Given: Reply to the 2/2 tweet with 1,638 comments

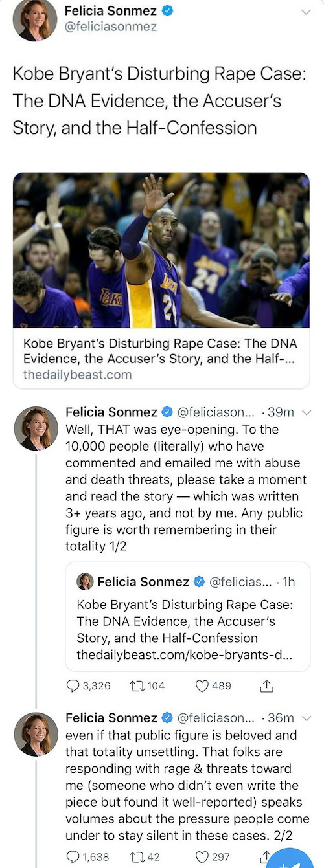Looking at the screenshot, I should pyautogui.click(x=73, y=856).
